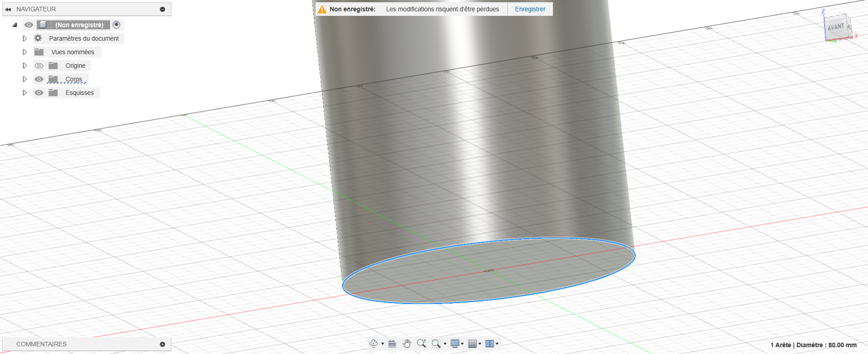Hide the Corps folder visibility
The height and width of the screenshot is (354, 868).
pos(39,79)
